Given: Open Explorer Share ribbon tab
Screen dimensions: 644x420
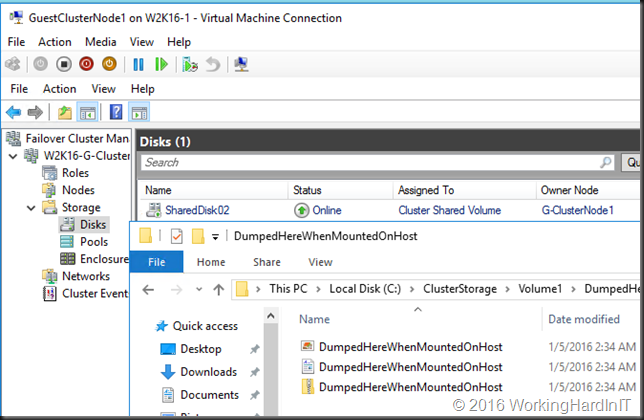Looking at the screenshot, I should (x=267, y=262).
